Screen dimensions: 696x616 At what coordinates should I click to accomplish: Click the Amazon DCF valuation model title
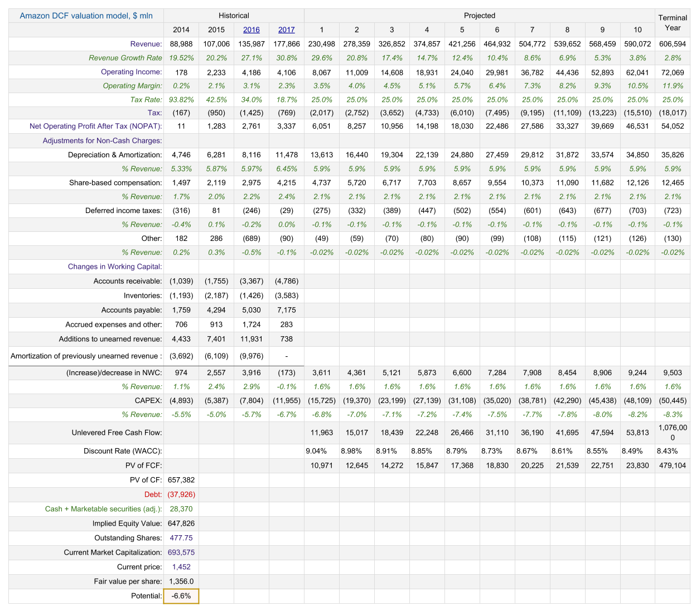(x=86, y=16)
